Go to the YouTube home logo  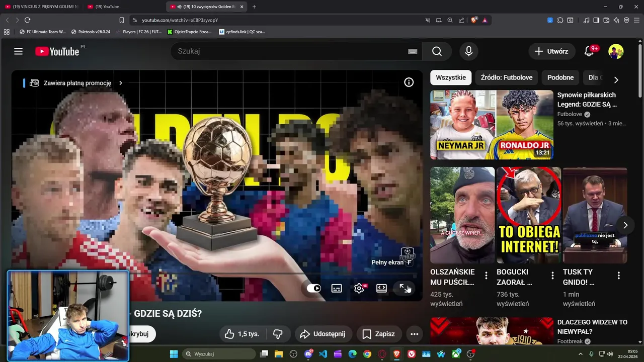pyautogui.click(x=57, y=51)
